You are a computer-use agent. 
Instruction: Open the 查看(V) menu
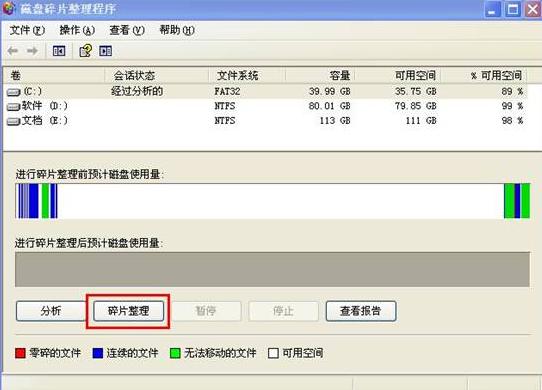pos(127,30)
